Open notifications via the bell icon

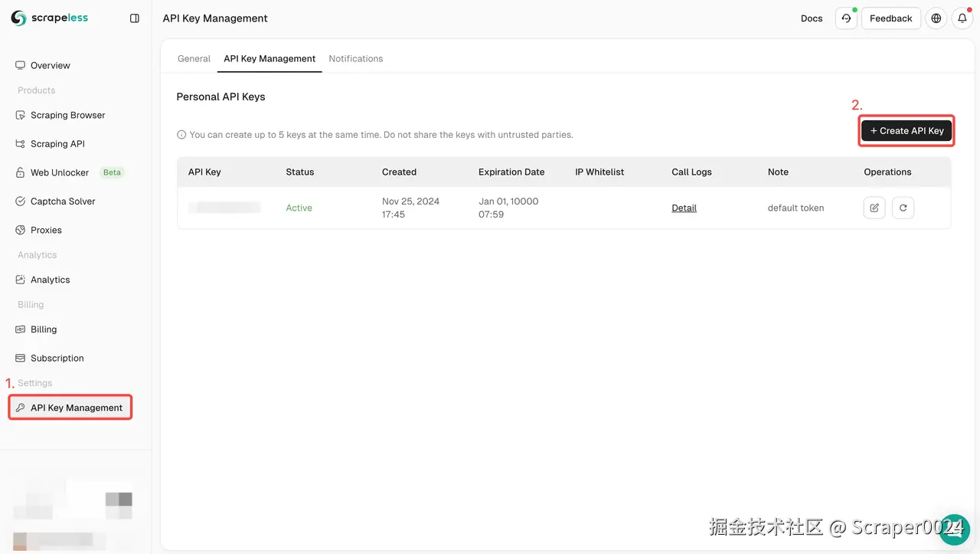(x=962, y=18)
